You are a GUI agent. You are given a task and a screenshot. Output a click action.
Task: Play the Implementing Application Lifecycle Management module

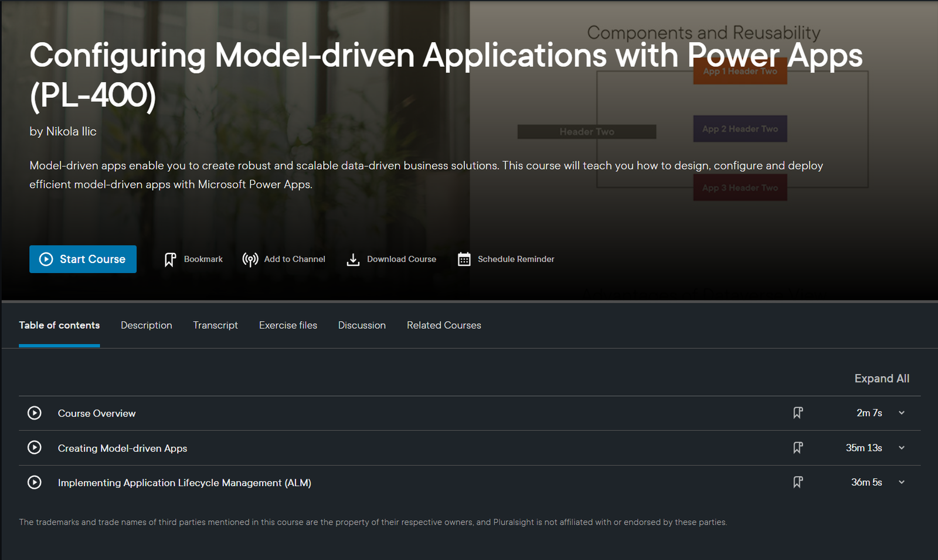click(35, 482)
